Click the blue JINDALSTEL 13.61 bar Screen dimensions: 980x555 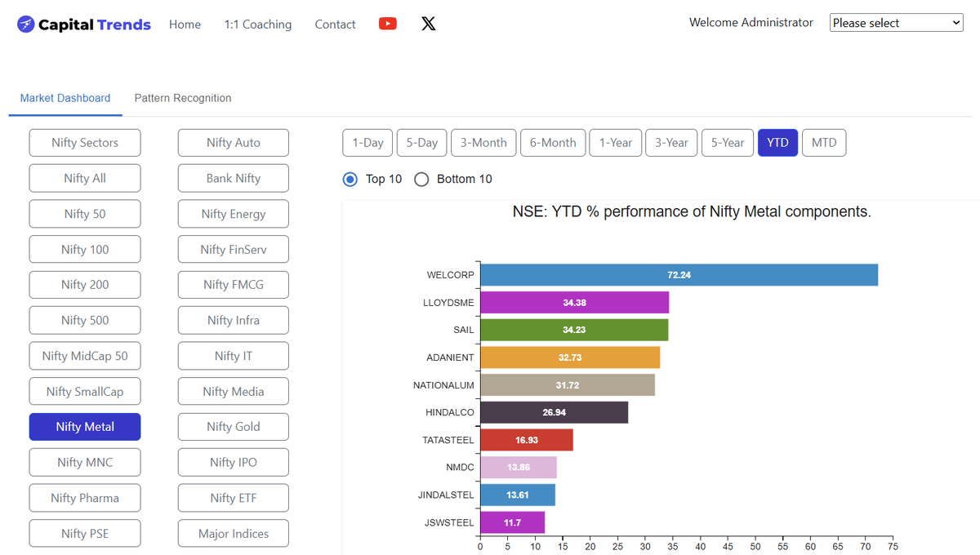pyautogui.click(x=518, y=495)
